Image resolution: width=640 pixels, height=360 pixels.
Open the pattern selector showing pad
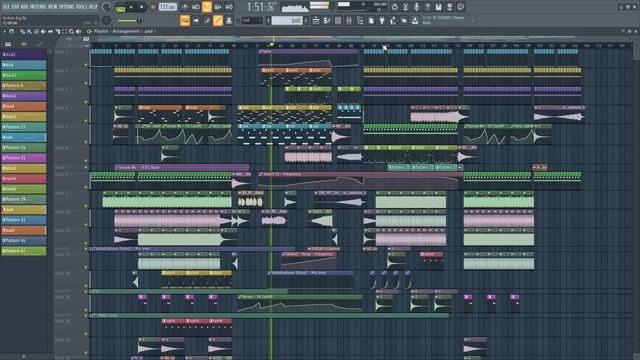point(287,20)
